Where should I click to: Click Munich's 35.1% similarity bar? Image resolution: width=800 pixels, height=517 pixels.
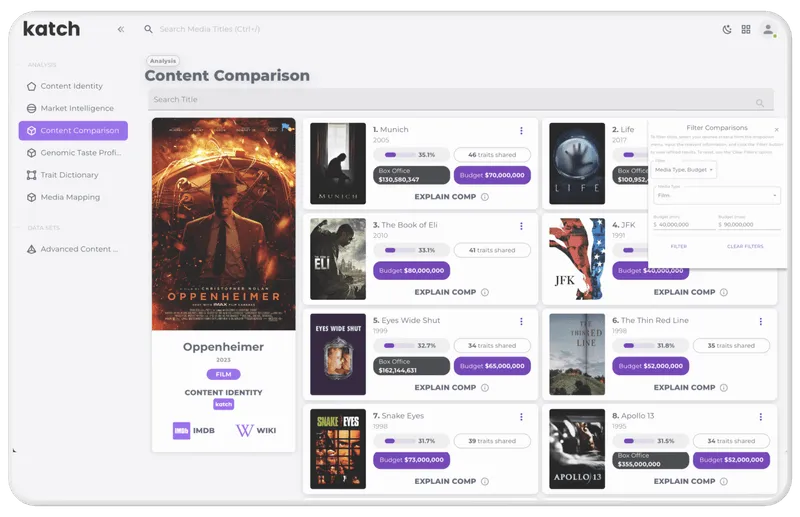point(411,155)
